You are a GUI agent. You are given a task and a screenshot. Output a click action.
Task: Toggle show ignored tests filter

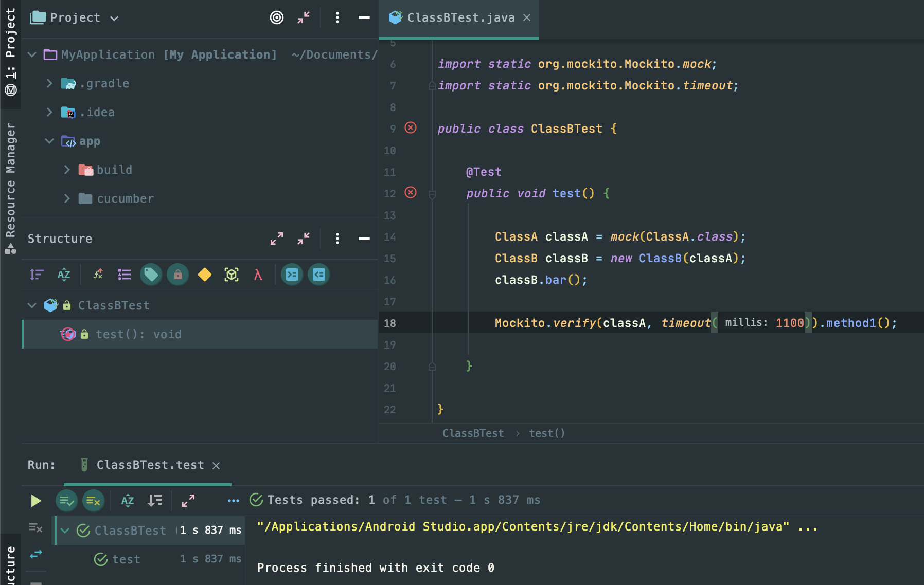click(x=94, y=501)
